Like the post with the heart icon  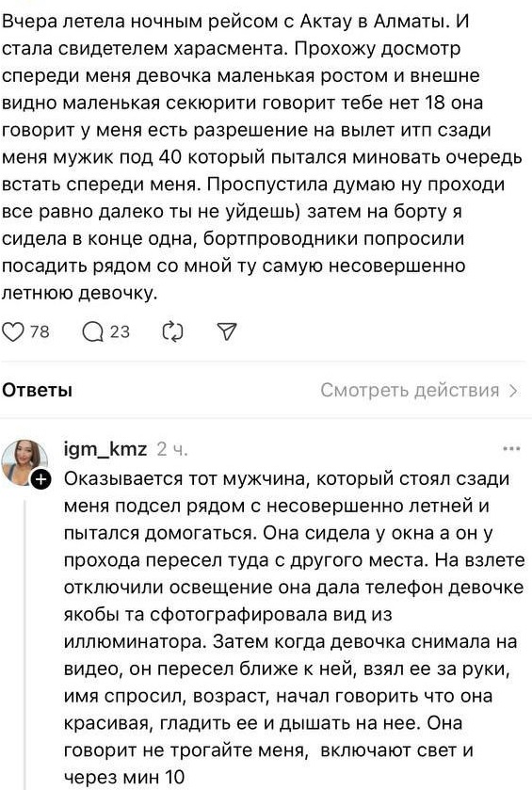pos(13,332)
